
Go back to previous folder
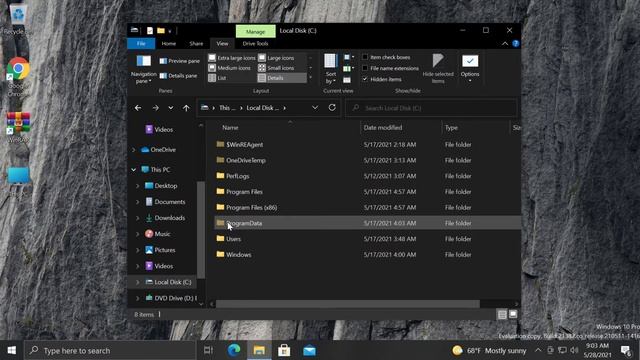click(x=138, y=108)
